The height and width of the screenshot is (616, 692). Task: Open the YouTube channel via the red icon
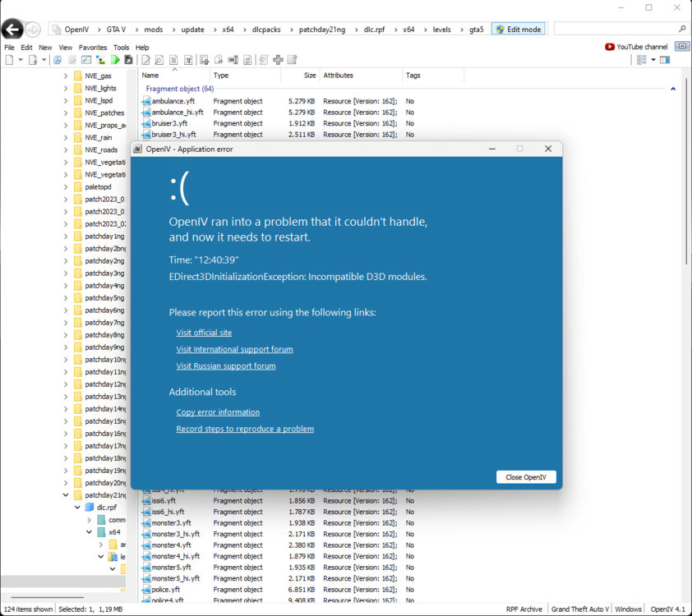click(x=609, y=47)
